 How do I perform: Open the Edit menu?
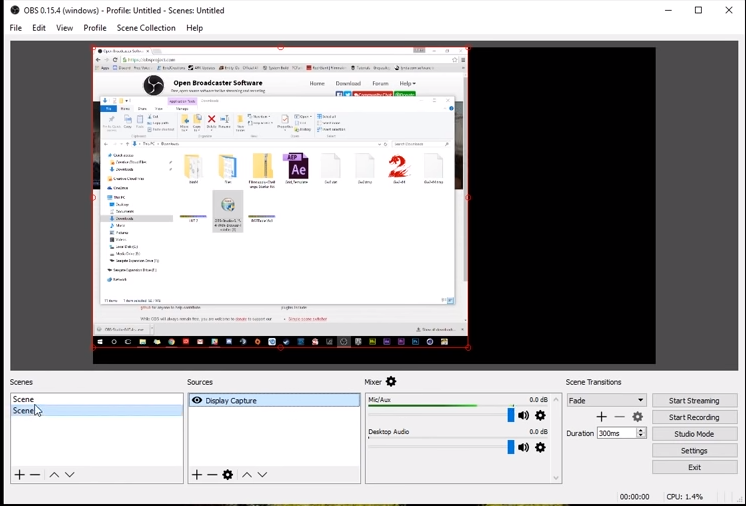(39, 28)
